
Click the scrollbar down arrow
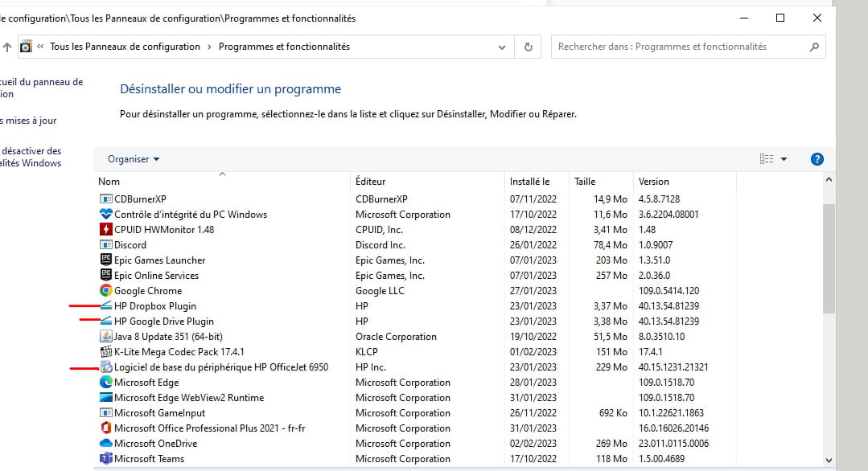point(829,460)
